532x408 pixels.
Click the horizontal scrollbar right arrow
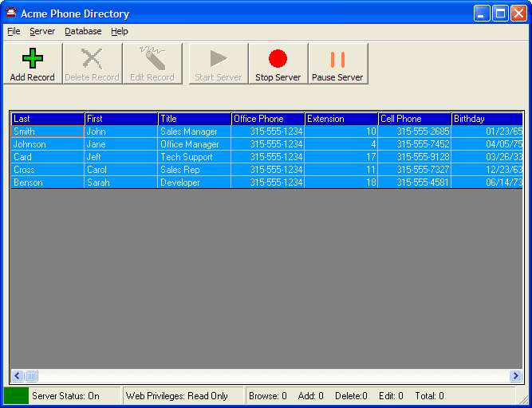click(516, 375)
